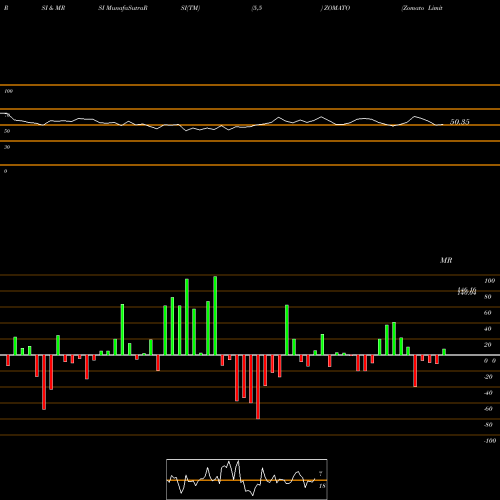The width and height of the screenshot is (500, 500).
Task: Click the 50.85 RSI value label
Action: (x=460, y=122)
